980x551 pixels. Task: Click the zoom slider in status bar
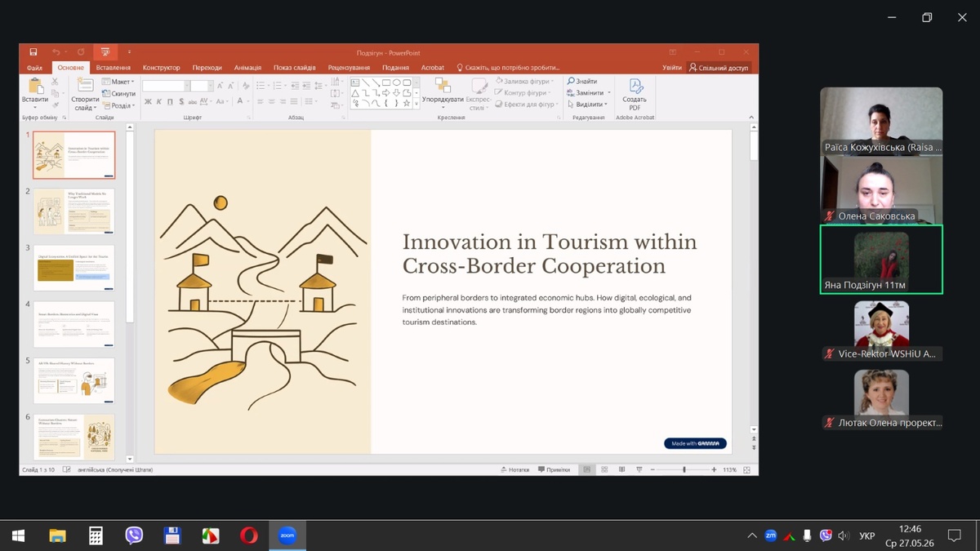pos(684,470)
